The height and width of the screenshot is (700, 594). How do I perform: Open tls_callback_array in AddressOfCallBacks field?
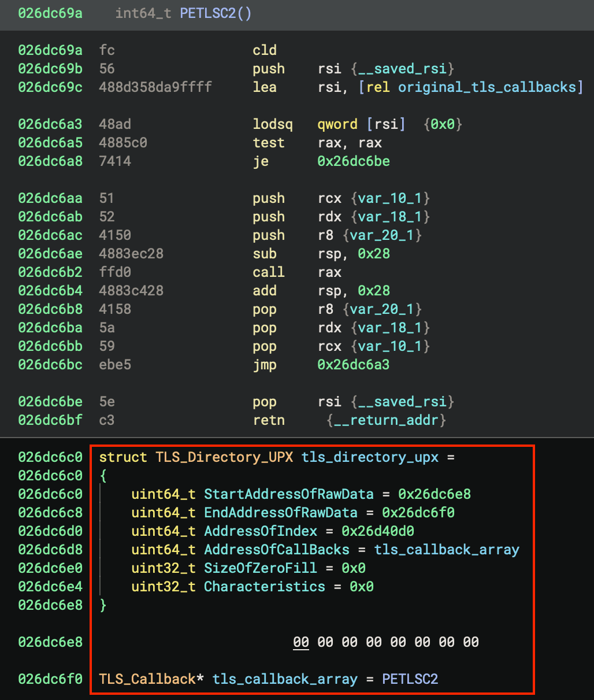pos(447,550)
